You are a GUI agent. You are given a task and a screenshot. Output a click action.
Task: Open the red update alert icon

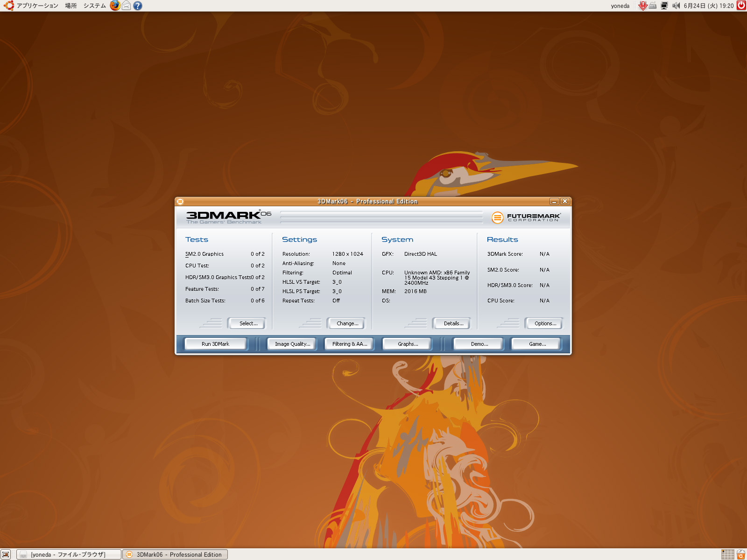click(x=643, y=6)
